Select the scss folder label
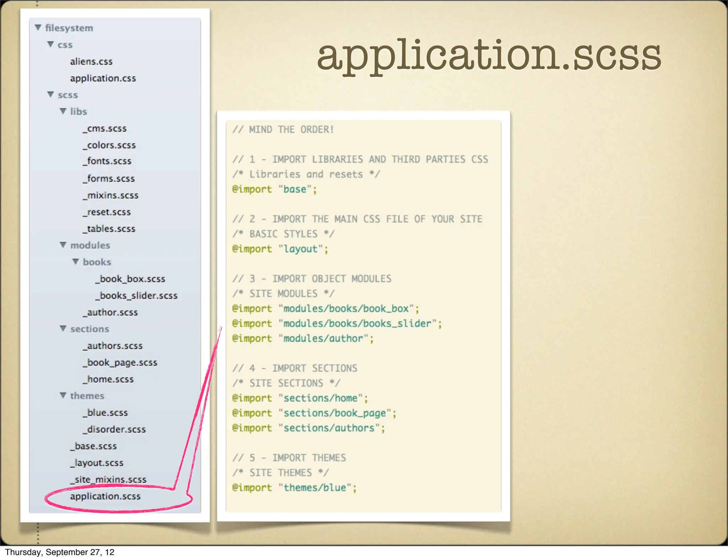 pos(68,95)
